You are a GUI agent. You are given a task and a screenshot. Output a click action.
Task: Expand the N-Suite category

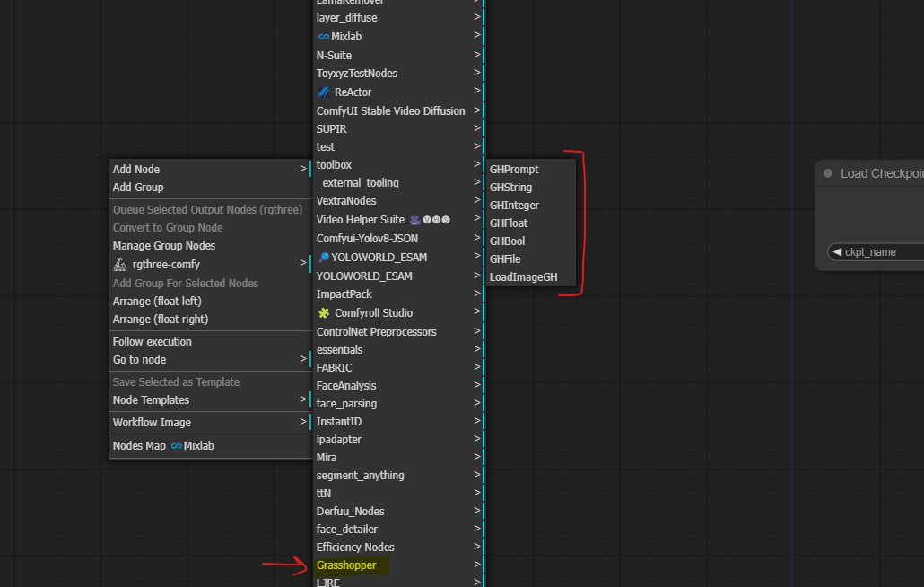pyautogui.click(x=398, y=56)
